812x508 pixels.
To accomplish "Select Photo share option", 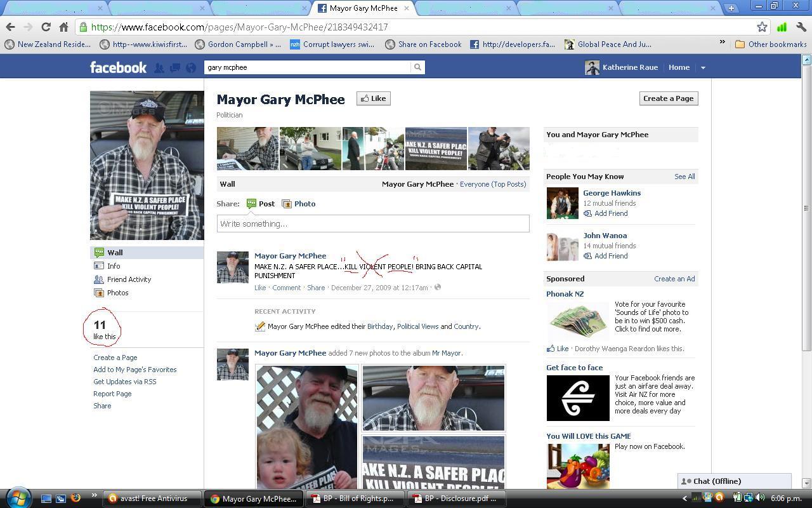I will pyautogui.click(x=299, y=204).
